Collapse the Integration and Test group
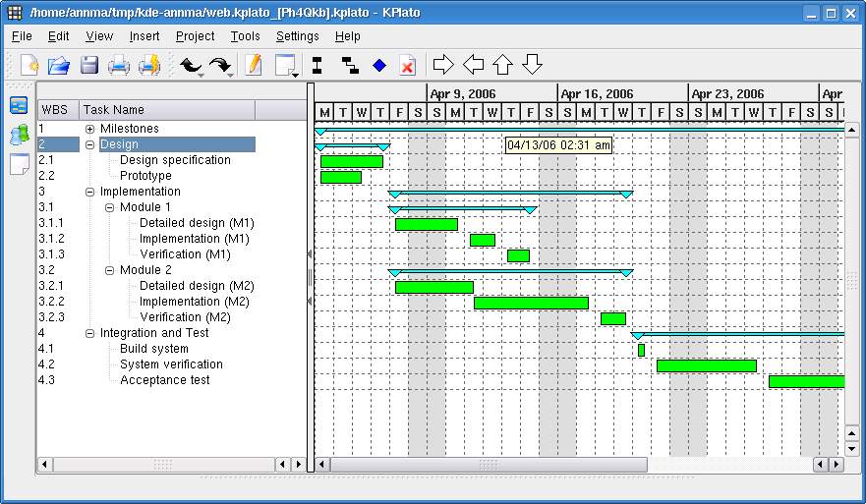The image size is (866, 504). point(90,333)
